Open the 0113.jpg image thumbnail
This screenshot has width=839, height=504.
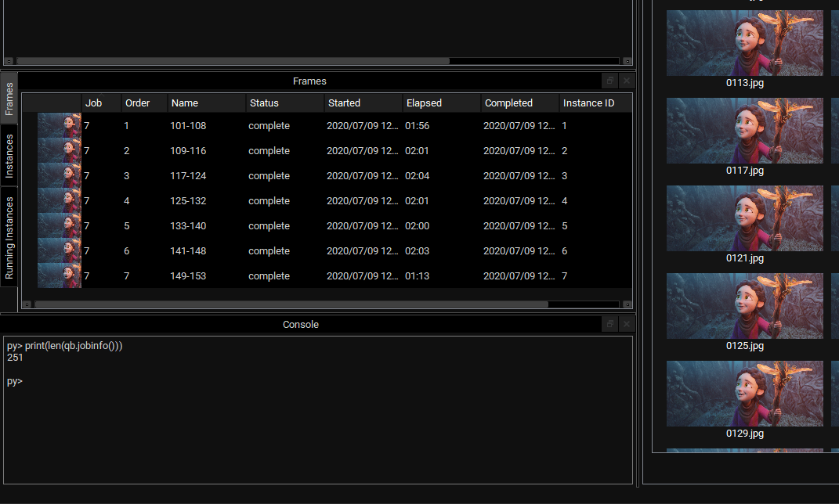point(744,43)
